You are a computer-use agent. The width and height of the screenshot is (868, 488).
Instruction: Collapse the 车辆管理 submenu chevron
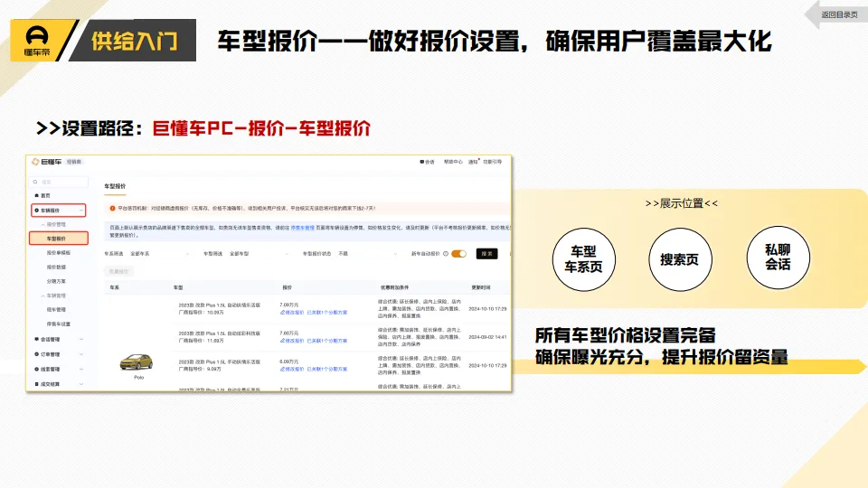click(43, 296)
